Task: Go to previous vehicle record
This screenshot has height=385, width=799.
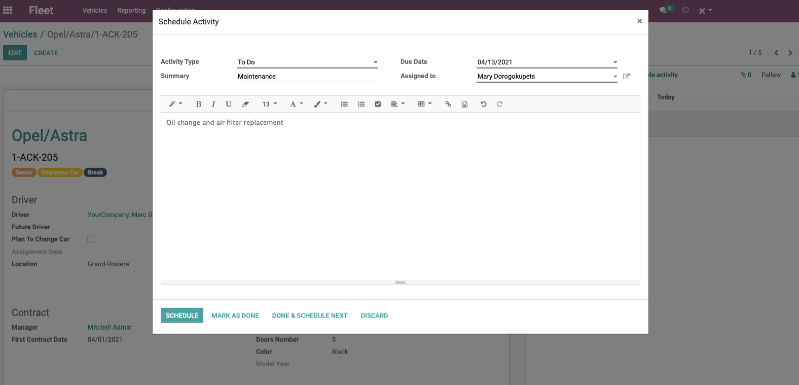Action: 776,53
